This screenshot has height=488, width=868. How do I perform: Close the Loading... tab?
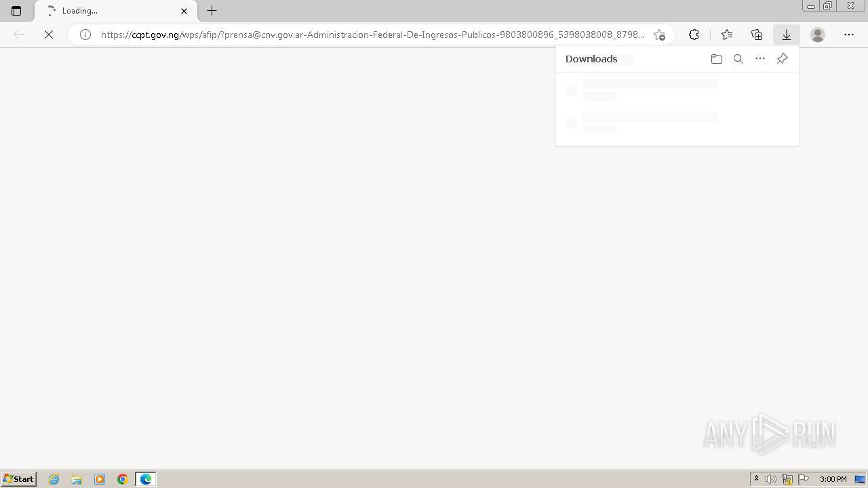click(184, 11)
